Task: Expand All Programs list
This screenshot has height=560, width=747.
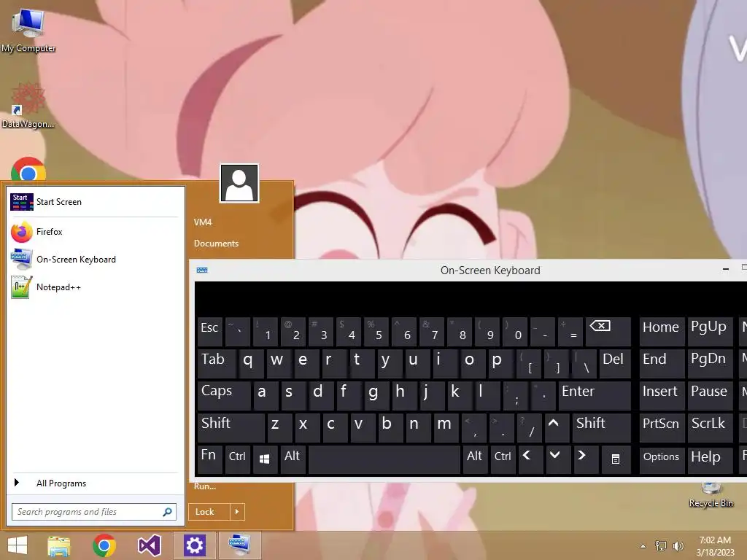Action: click(x=96, y=483)
